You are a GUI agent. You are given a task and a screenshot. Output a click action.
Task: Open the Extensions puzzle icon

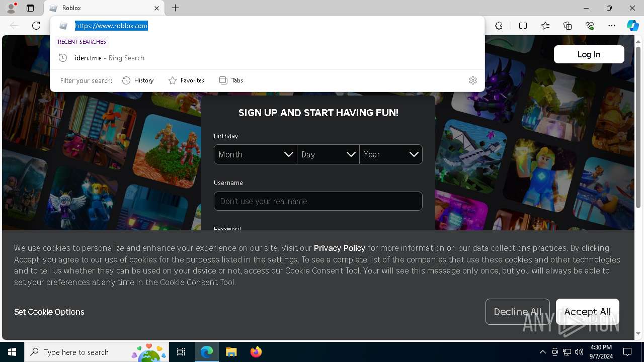click(499, 26)
